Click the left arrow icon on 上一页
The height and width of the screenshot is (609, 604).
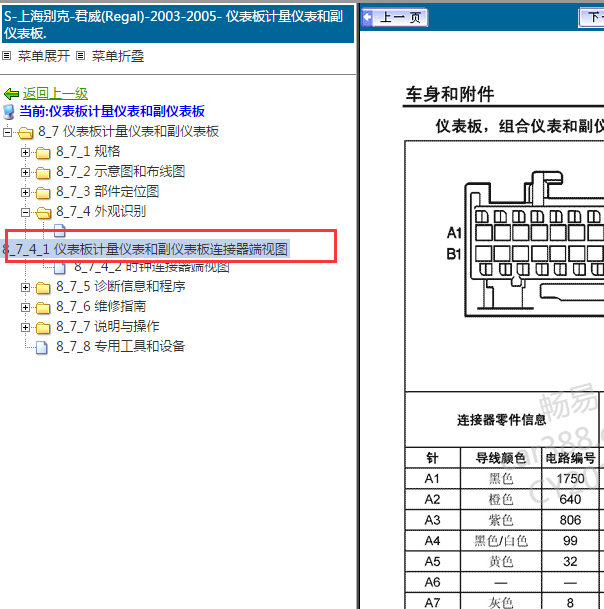point(367,17)
